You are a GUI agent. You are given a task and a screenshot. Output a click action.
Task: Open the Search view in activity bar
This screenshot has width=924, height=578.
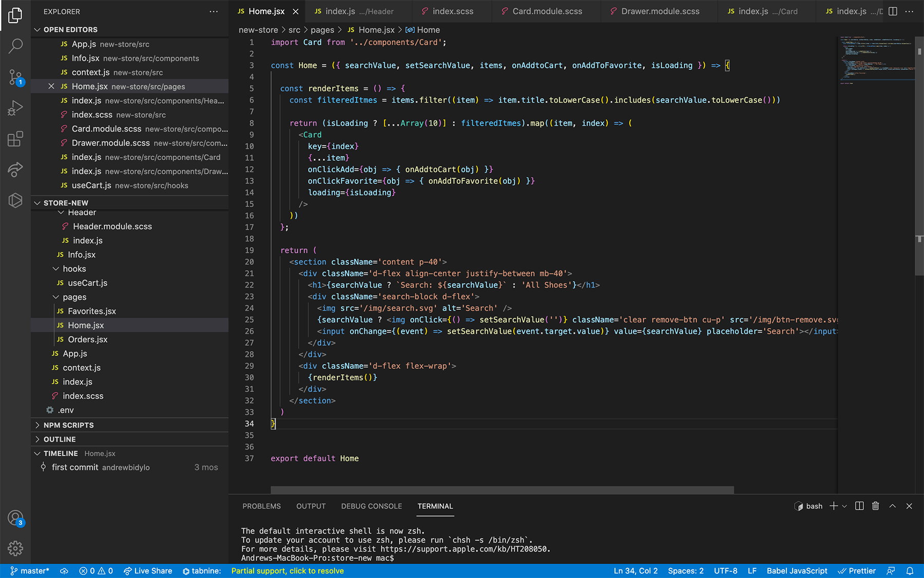[15, 46]
